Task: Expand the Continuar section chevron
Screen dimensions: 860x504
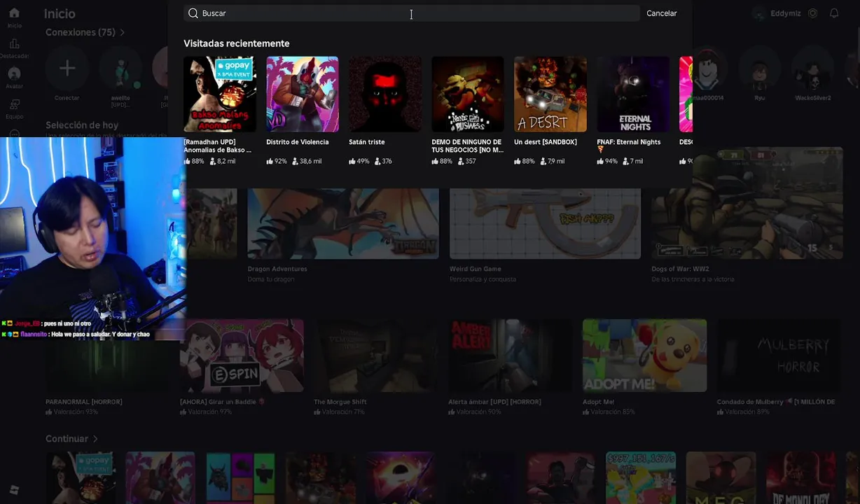Action: click(x=95, y=439)
